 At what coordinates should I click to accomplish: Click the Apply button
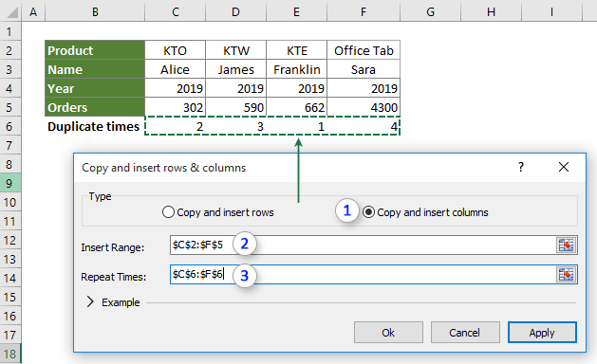542,333
